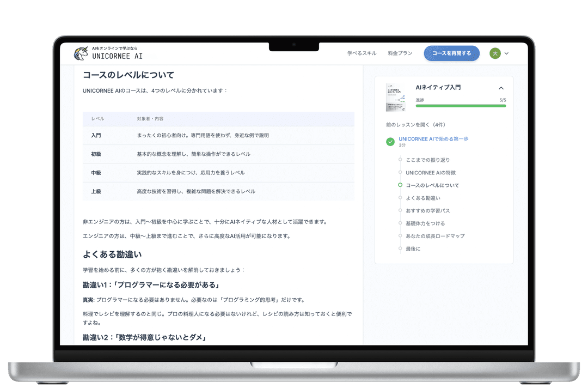This screenshot has height=388, width=588.
Task: Go to あなたの成長ロードマップ section
Action: click(x=435, y=236)
